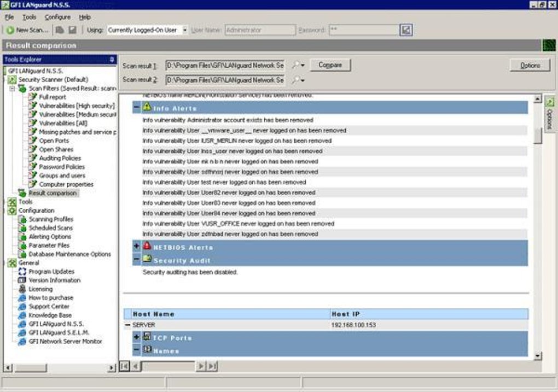Collapse the Security Audit section
Viewport: 558px width, 392px height.
tap(137, 260)
